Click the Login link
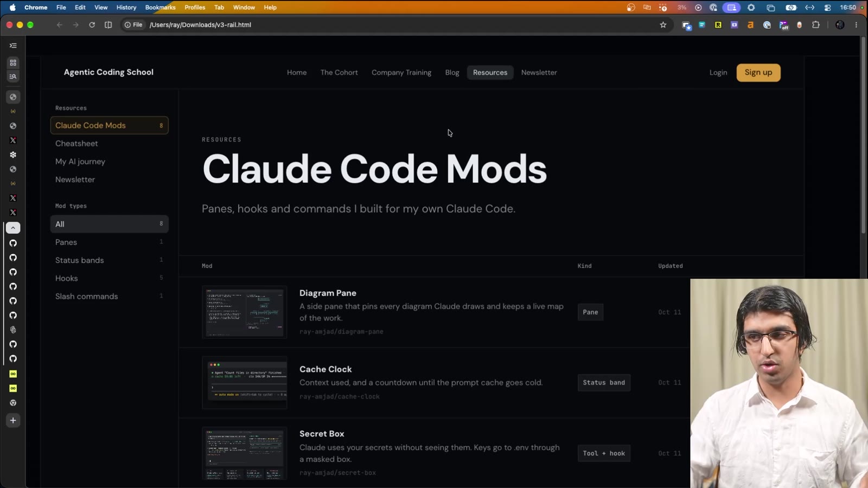Screen dimensions: 868x488 point(718,73)
